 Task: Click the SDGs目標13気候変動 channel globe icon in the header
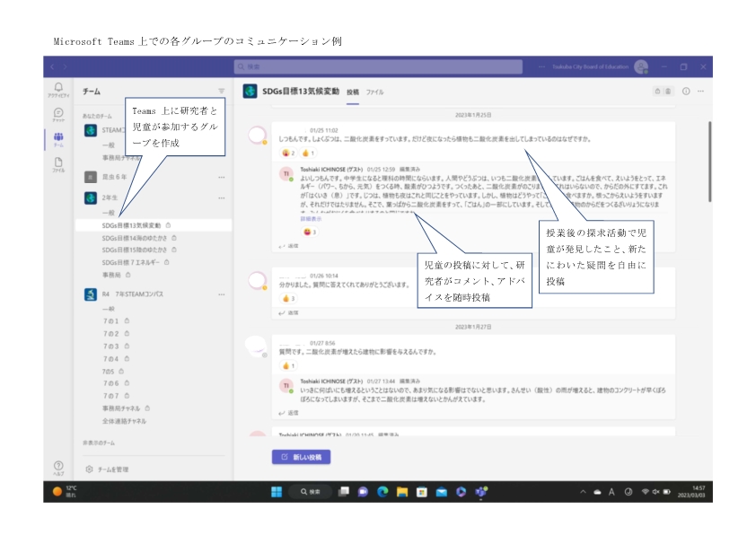point(250,91)
